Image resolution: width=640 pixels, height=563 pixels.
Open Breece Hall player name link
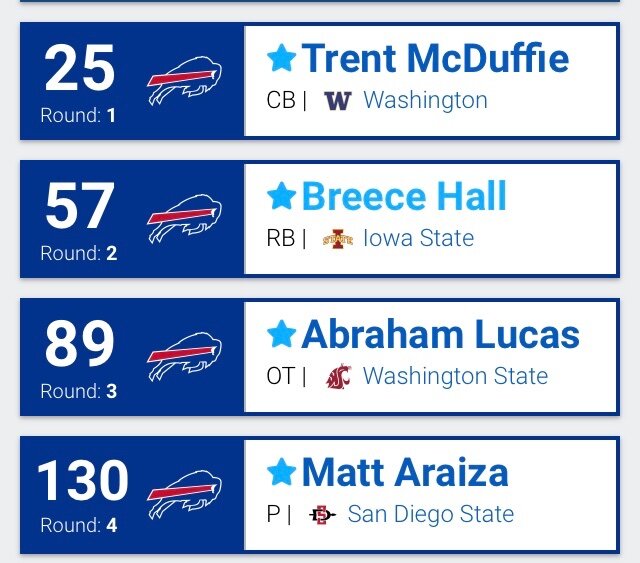pyautogui.click(x=404, y=196)
